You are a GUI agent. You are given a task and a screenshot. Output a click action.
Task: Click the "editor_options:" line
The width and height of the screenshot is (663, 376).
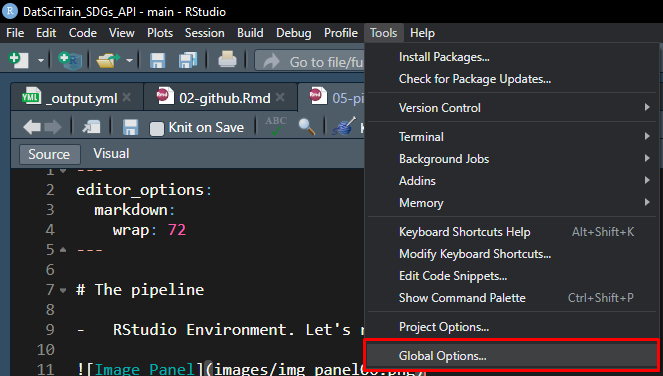pos(144,190)
